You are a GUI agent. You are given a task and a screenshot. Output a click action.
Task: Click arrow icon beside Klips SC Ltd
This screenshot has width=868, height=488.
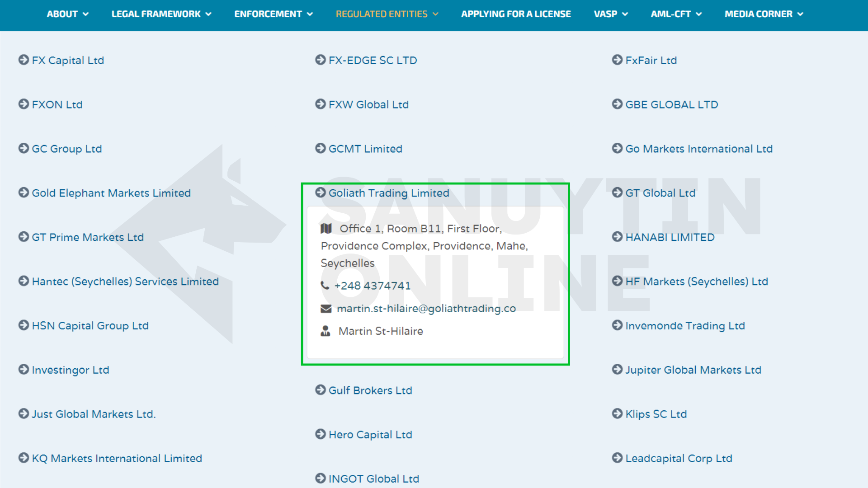coord(617,414)
